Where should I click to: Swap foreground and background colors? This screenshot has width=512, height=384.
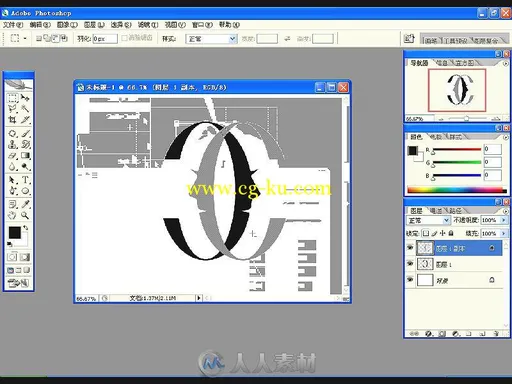26,228
